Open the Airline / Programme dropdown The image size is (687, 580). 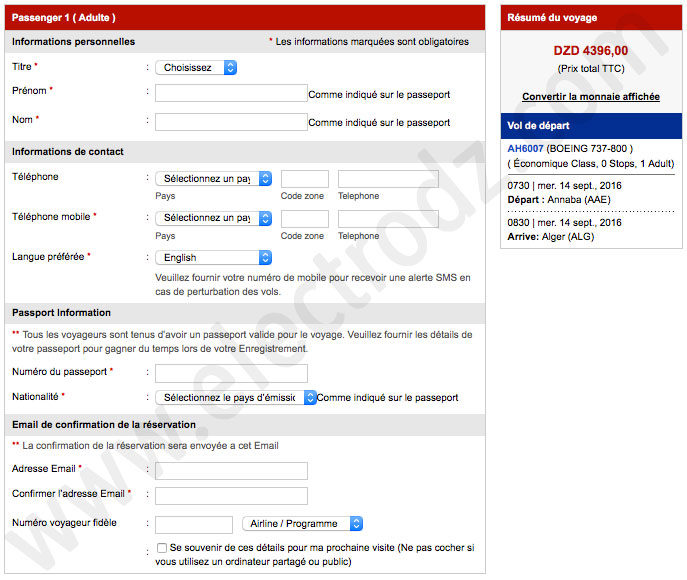(x=302, y=523)
